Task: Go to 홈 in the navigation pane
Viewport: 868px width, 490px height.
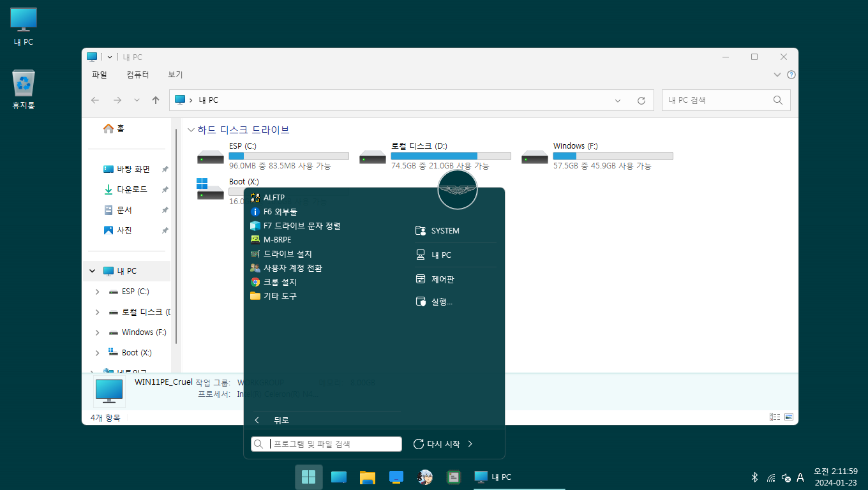Action: tap(114, 129)
